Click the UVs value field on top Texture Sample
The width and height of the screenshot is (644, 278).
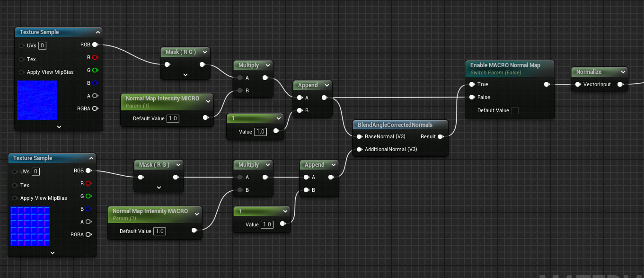pos(43,45)
